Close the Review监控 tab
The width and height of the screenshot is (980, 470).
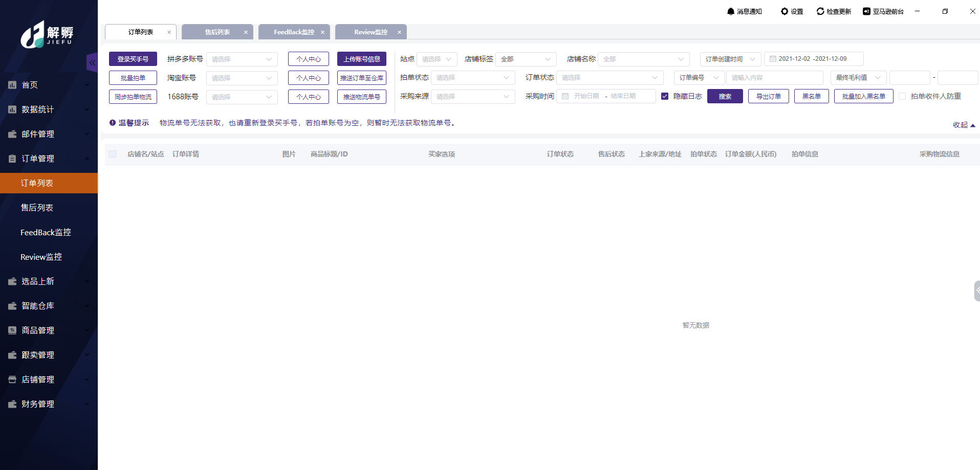pyautogui.click(x=399, y=32)
